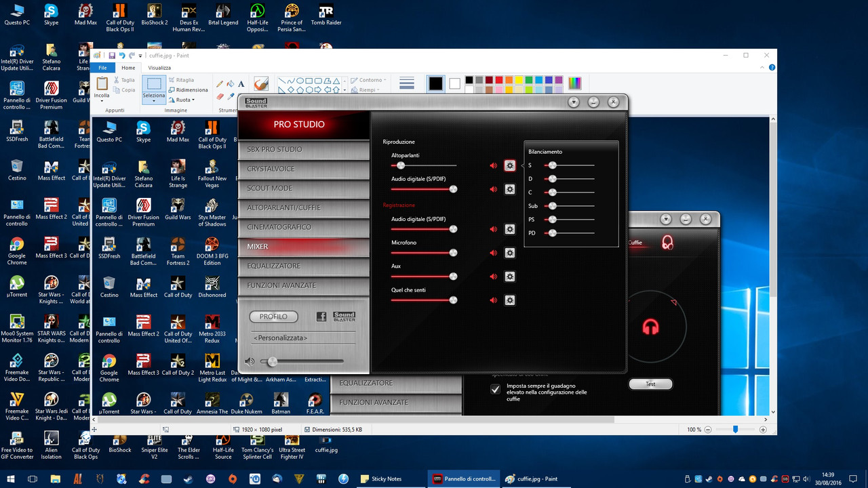Click Ritaglia crop in Paint
868x488 pixels.
click(x=181, y=80)
